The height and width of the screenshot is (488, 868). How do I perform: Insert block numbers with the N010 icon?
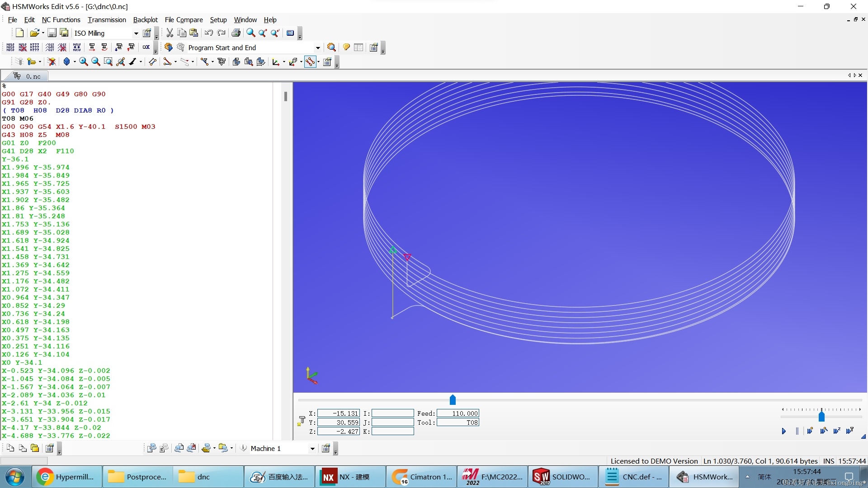pyautogui.click(x=10, y=47)
